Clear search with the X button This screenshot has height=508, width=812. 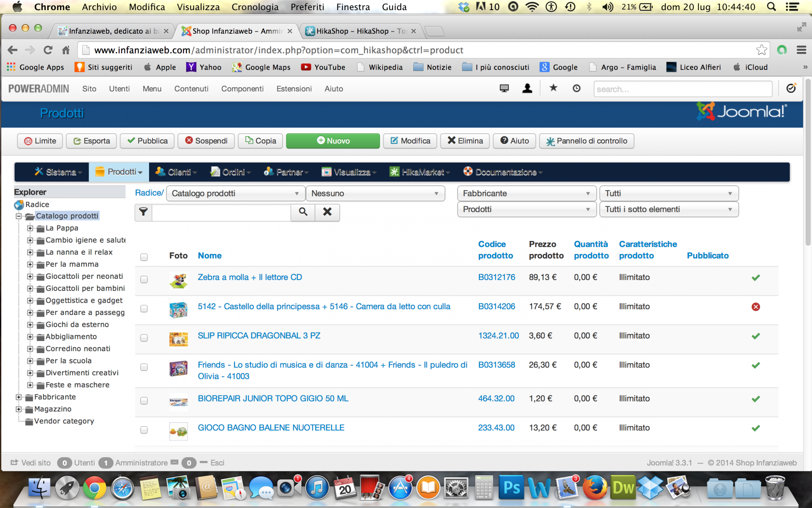coord(327,212)
